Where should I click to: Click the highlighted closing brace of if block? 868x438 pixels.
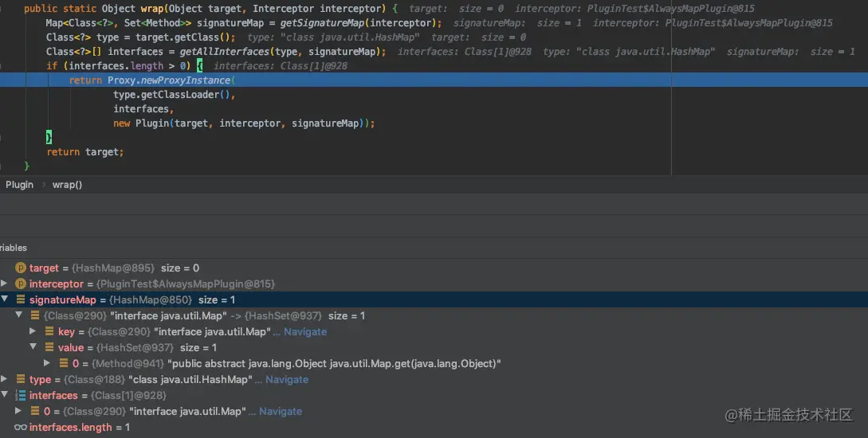point(49,137)
